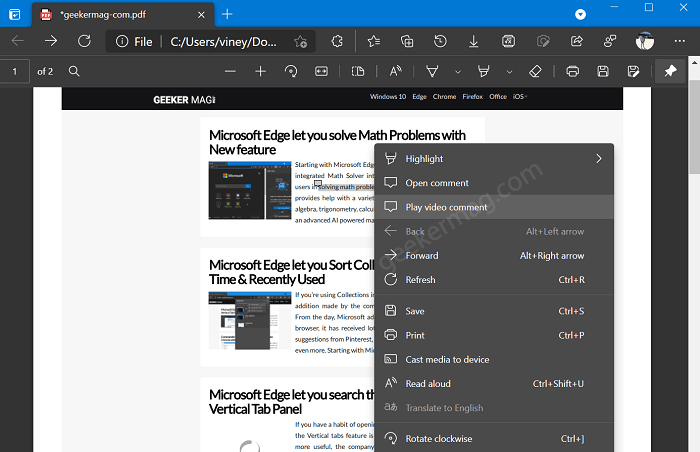
Task: Search the PDF with the magnifier icon
Action: point(74,71)
